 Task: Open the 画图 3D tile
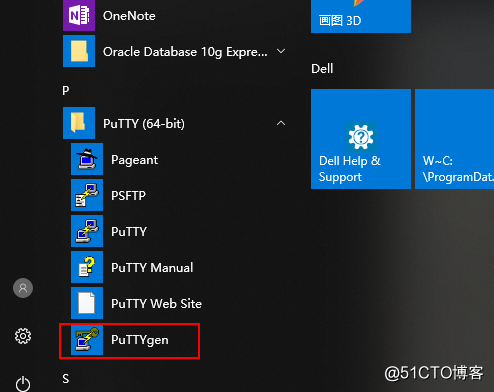[x=361, y=16]
